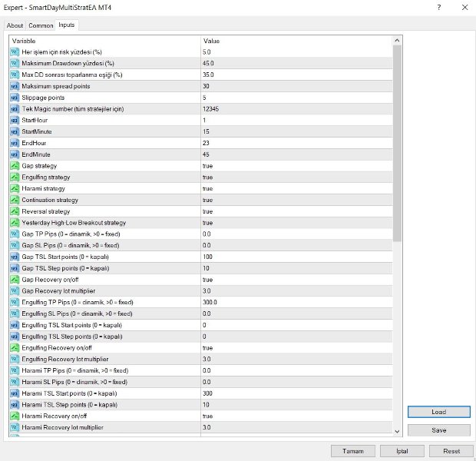Screen dimensions: 476x461
Task: Click integer icon beside StartHour
Action: [15, 121]
